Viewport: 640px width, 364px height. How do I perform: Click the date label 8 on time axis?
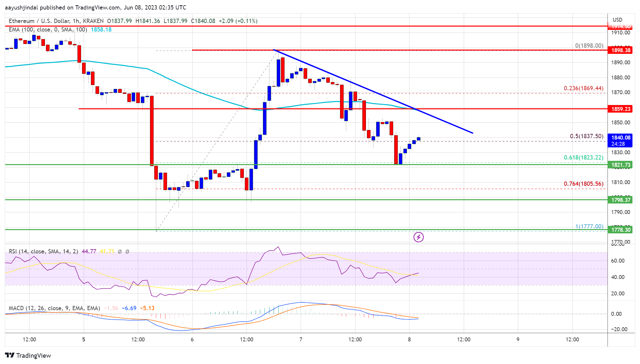409,339
